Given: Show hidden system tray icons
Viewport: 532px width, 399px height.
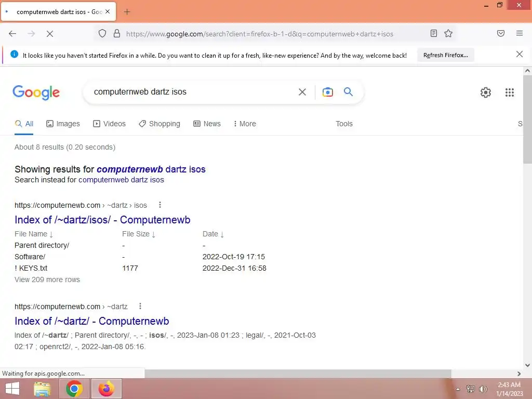Looking at the screenshot, I should (458, 389).
